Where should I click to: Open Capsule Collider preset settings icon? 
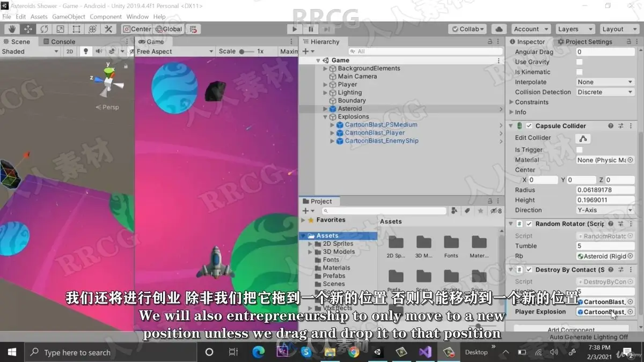[x=620, y=126]
